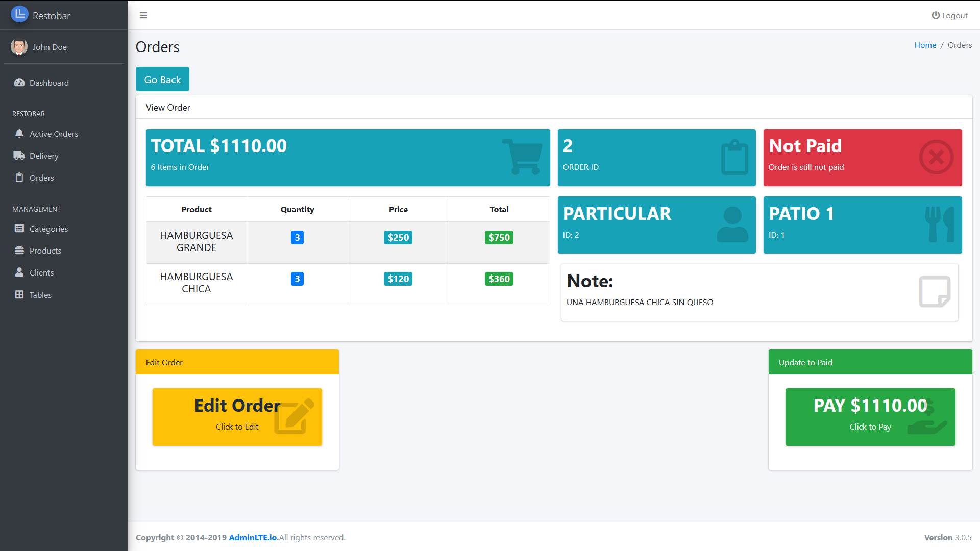Click the Restobar logo icon
Viewport: 980px width, 551px height.
[19, 14]
